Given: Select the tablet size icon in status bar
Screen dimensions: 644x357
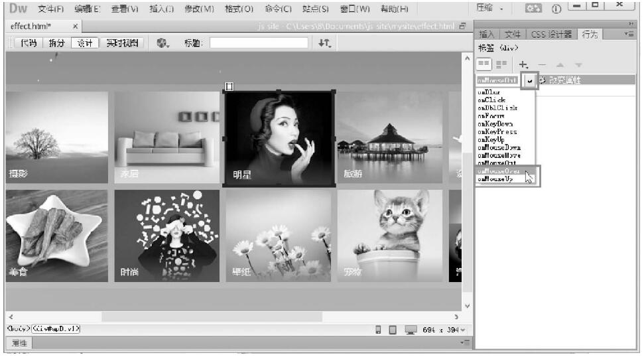Looking at the screenshot, I should pyautogui.click(x=392, y=329).
